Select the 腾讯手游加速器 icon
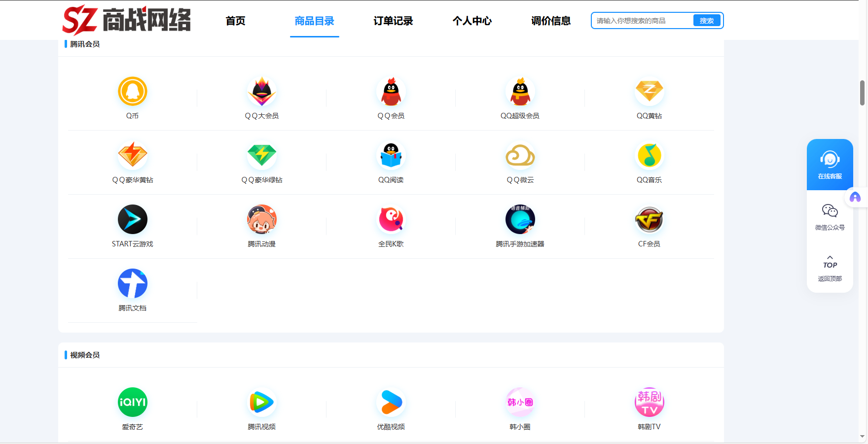The height and width of the screenshot is (444, 868). point(520,219)
